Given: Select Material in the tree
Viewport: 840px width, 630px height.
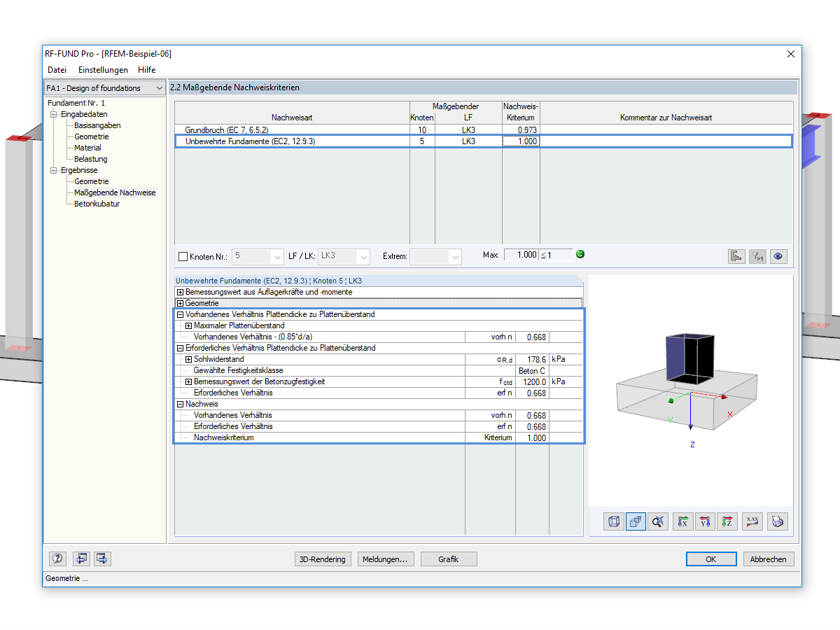Looking at the screenshot, I should (87, 148).
